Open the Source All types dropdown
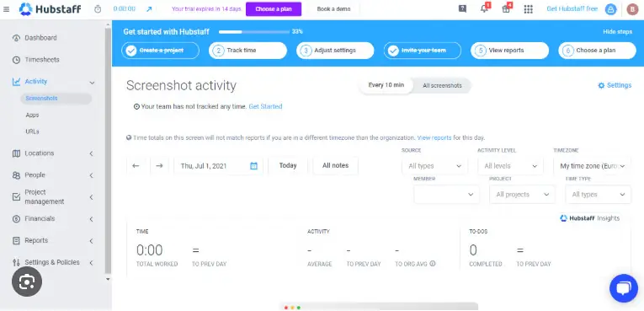Screen dimensions: 644x311 (x=435, y=166)
